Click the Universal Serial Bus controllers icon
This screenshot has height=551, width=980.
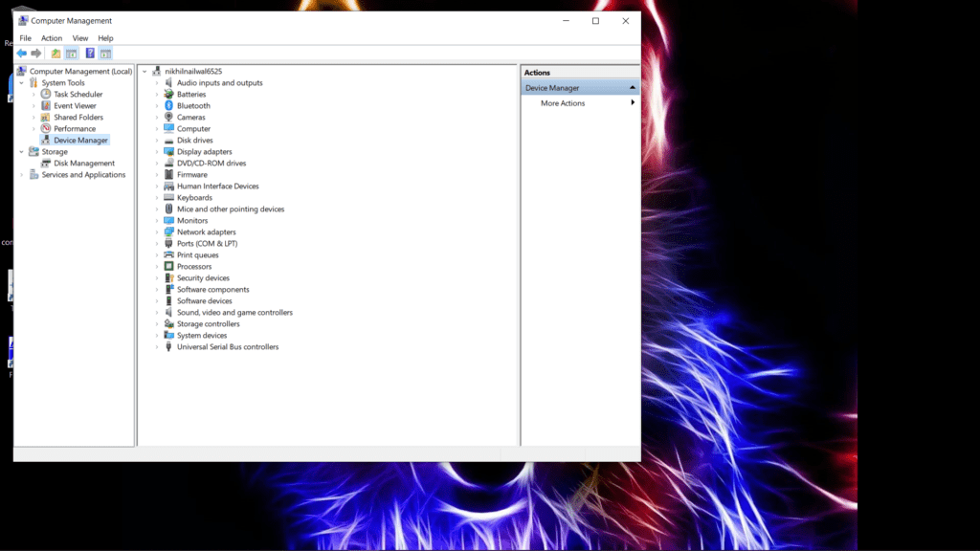point(168,346)
